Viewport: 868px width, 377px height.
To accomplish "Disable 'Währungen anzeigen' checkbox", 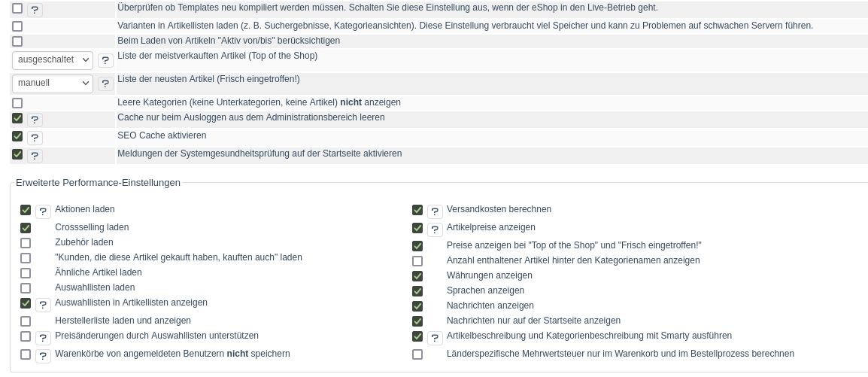I will (417, 276).
